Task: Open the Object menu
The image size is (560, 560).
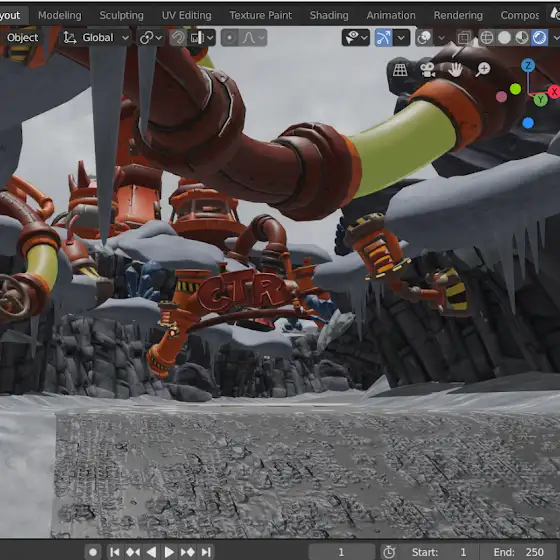Action: [22, 38]
